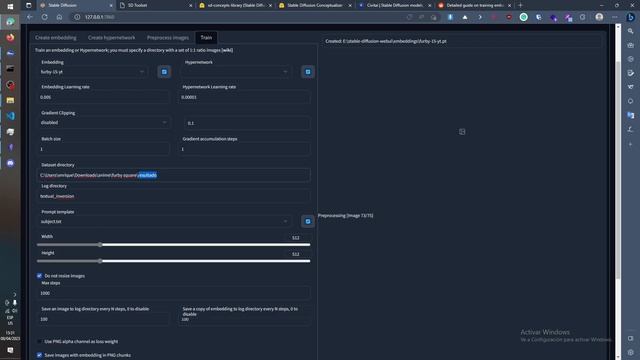
Task: Click the Batch size input field
Action: (104, 149)
